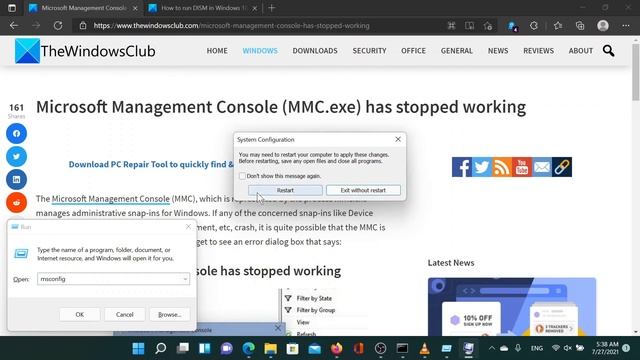Open the DOWNLOADS menu item
The height and width of the screenshot is (360, 640).
[315, 51]
